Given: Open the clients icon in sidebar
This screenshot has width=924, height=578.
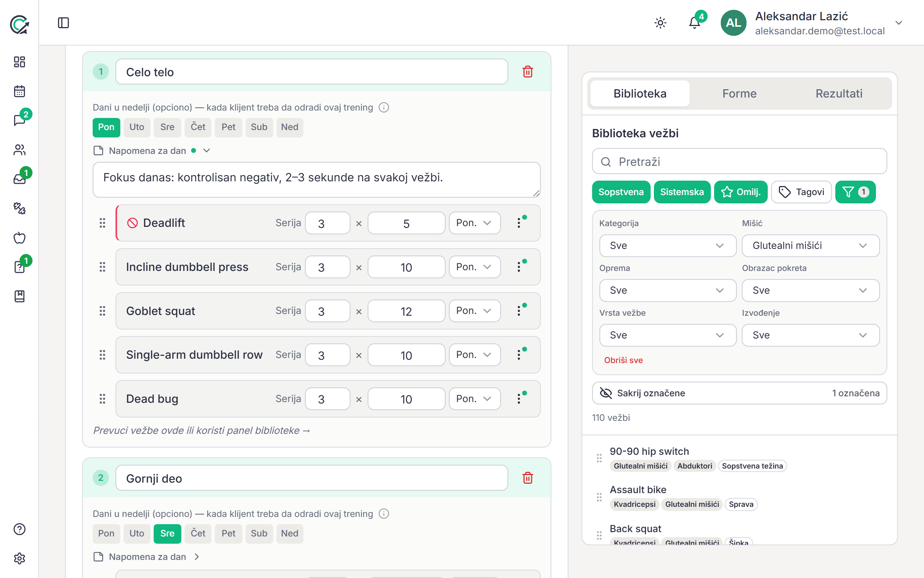Looking at the screenshot, I should pyautogui.click(x=19, y=150).
